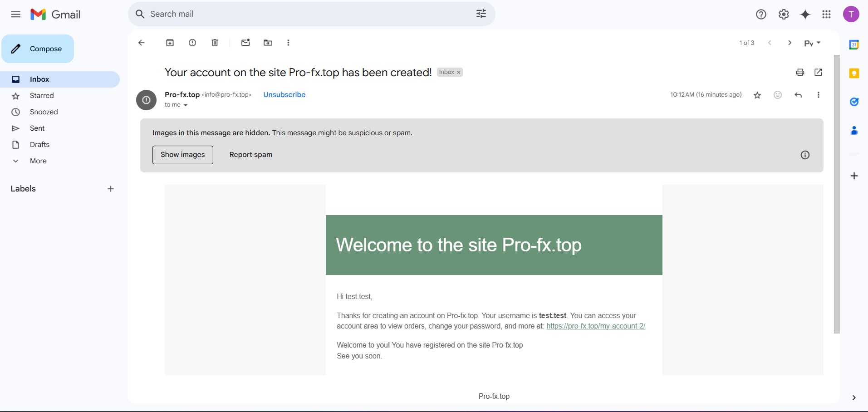868x412 pixels.
Task: Open Contacts side panel
Action: pyautogui.click(x=854, y=131)
